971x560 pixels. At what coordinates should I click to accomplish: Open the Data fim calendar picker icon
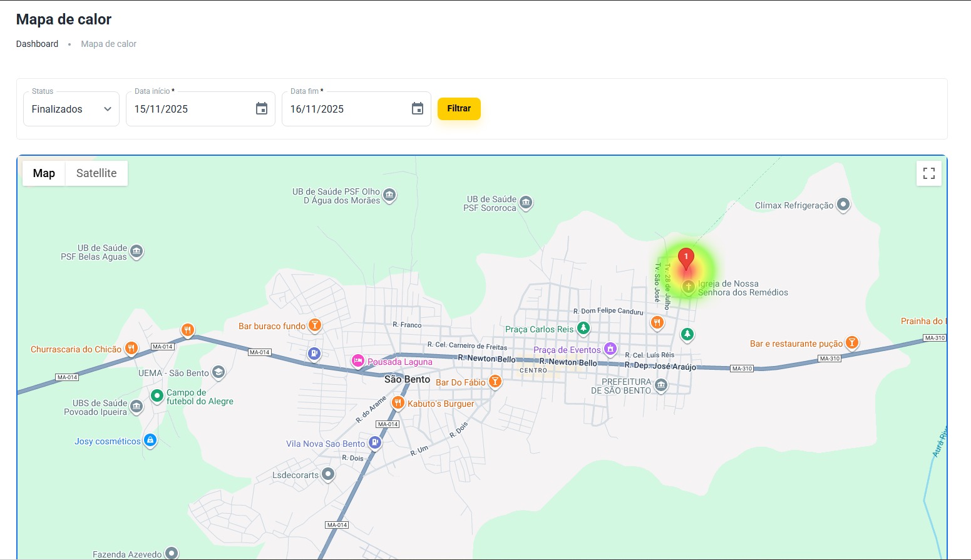coord(418,109)
